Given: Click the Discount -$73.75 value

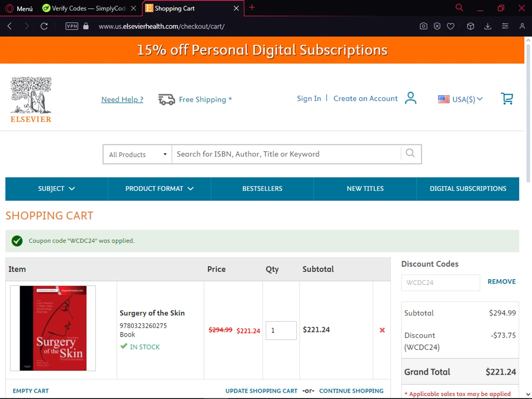Looking at the screenshot, I should point(503,335).
